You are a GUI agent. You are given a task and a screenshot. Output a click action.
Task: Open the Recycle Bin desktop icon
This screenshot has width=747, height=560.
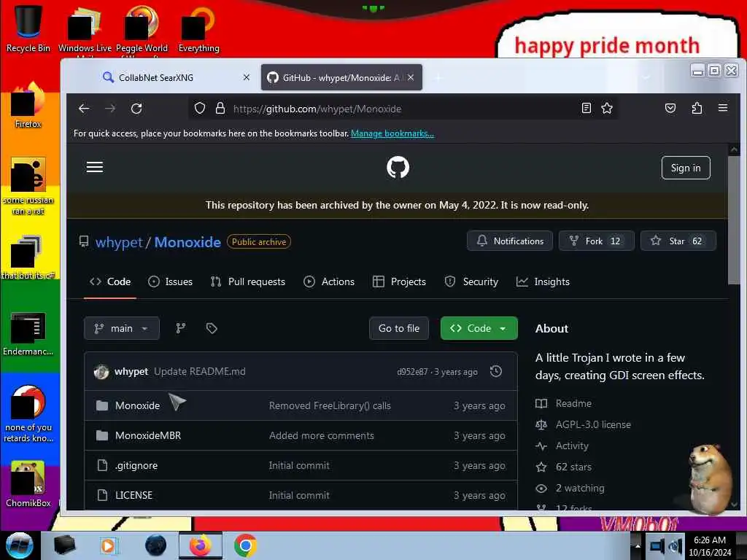pyautogui.click(x=28, y=28)
